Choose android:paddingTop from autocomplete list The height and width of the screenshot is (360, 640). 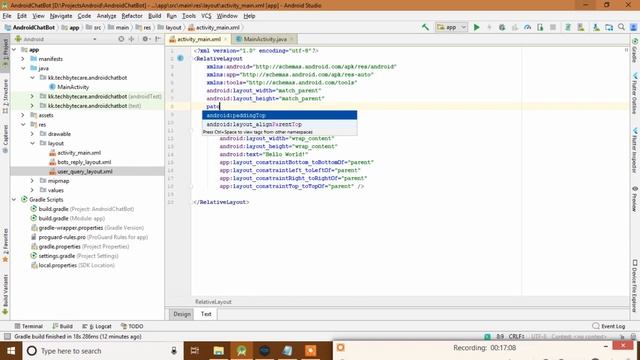tap(280, 116)
